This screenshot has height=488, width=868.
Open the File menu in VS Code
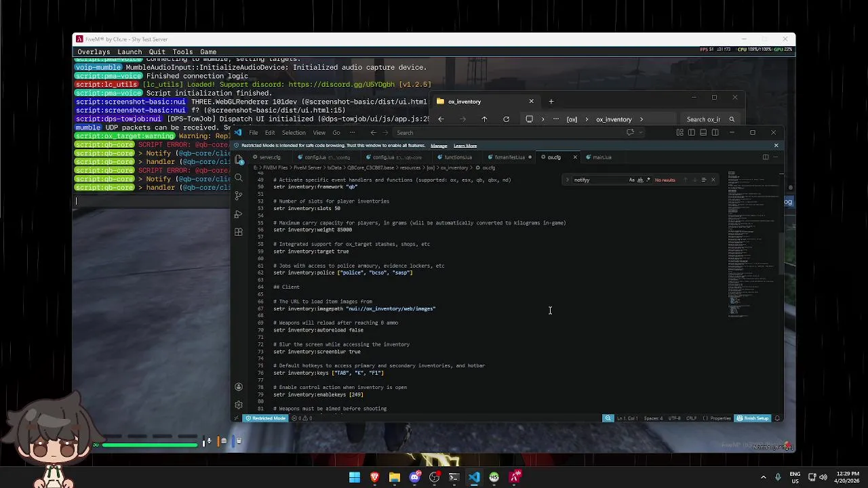tap(253, 133)
